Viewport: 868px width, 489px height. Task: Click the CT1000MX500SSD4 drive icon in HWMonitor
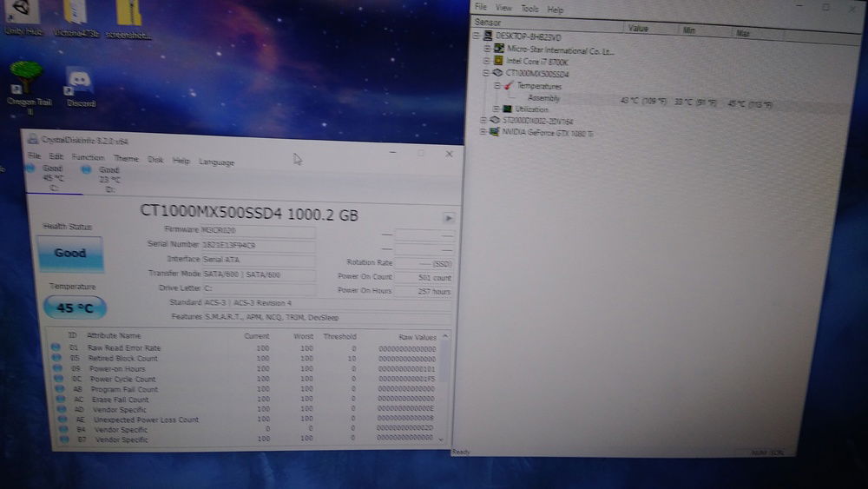click(497, 73)
